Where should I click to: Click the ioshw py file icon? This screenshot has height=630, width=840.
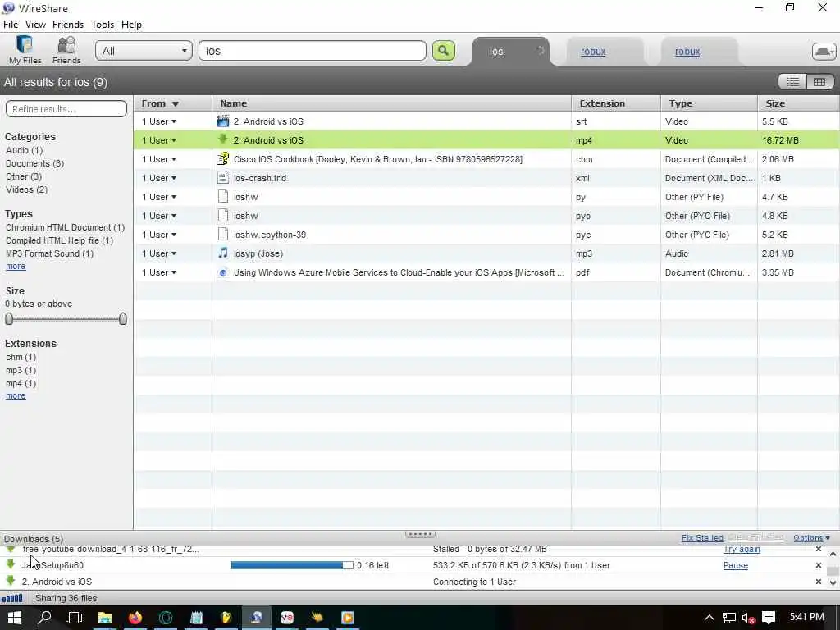[223, 197]
